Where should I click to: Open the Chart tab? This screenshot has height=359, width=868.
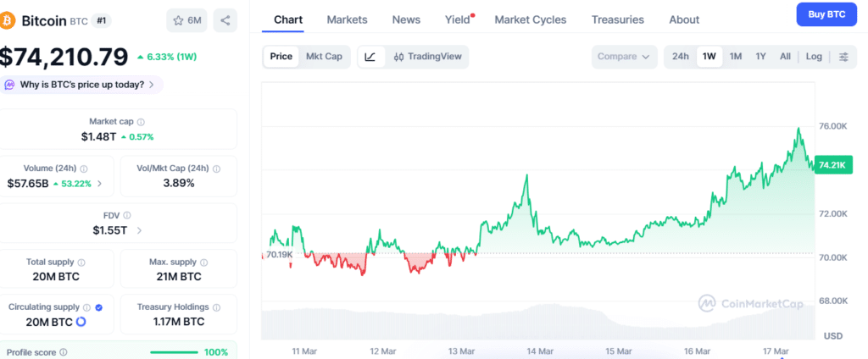coord(288,20)
